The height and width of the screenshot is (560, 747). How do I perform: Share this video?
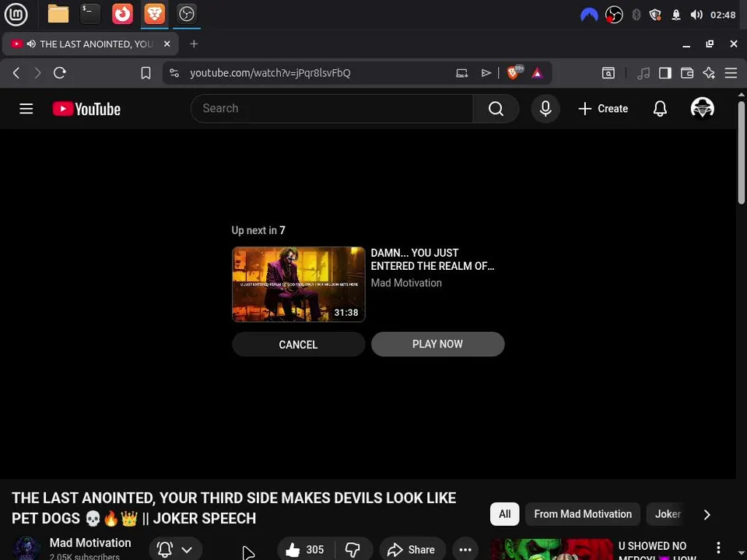[412, 550]
